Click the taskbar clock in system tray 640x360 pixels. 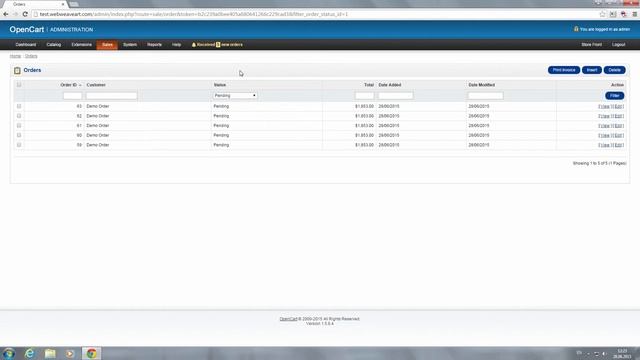[622, 354]
